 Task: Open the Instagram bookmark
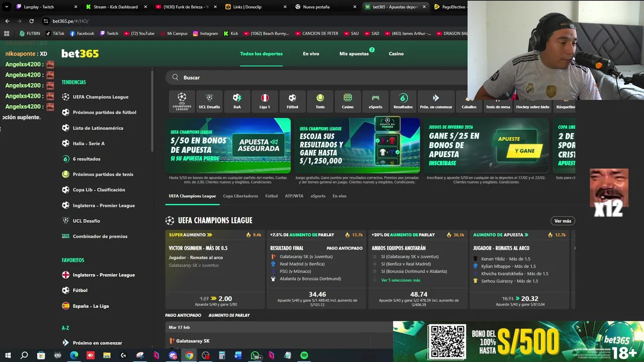click(x=205, y=34)
